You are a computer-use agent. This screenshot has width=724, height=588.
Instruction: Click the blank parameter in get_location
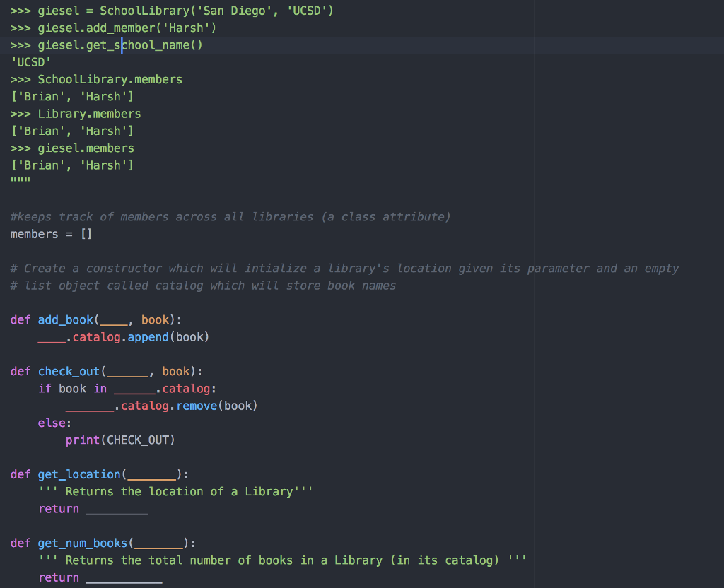[x=152, y=475]
